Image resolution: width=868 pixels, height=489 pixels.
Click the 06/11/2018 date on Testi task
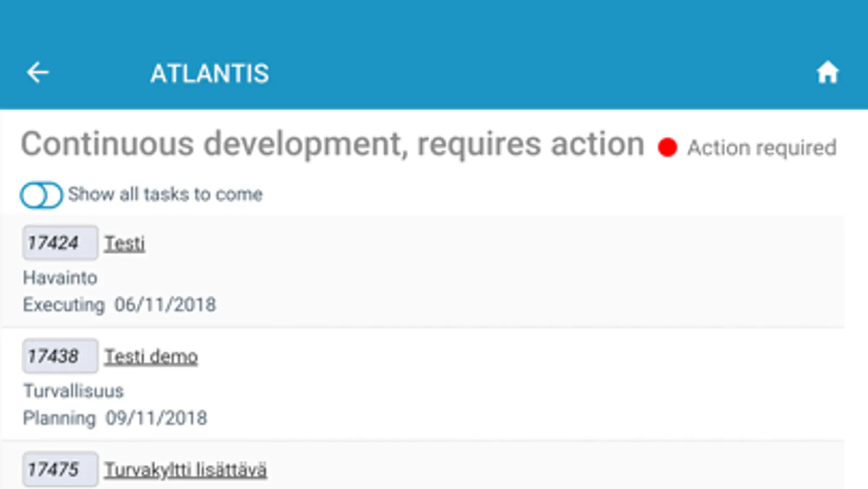[x=165, y=305]
